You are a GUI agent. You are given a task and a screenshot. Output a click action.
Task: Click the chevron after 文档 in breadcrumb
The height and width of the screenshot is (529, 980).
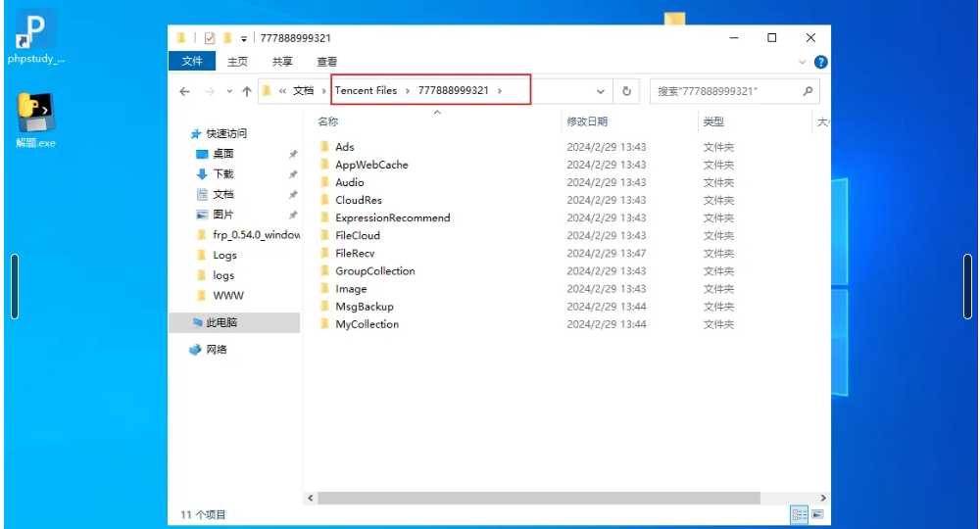coord(323,91)
